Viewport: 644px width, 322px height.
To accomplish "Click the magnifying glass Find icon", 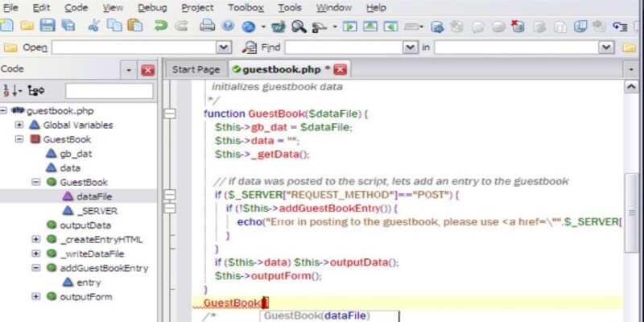I will pyautogui.click(x=299, y=27).
